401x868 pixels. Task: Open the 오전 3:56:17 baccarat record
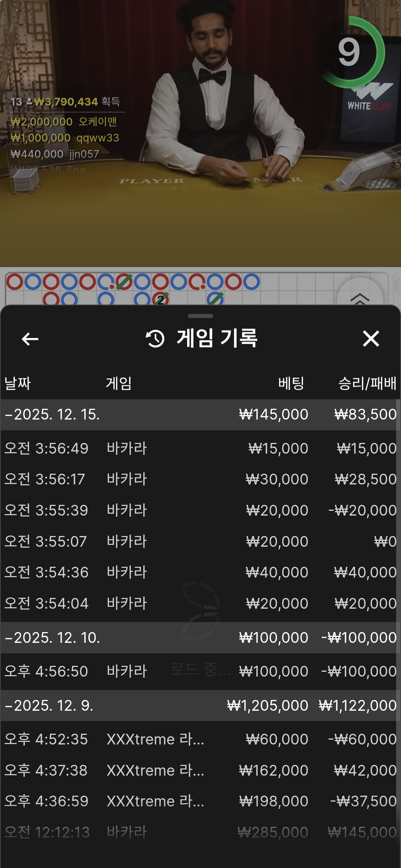tap(200, 479)
